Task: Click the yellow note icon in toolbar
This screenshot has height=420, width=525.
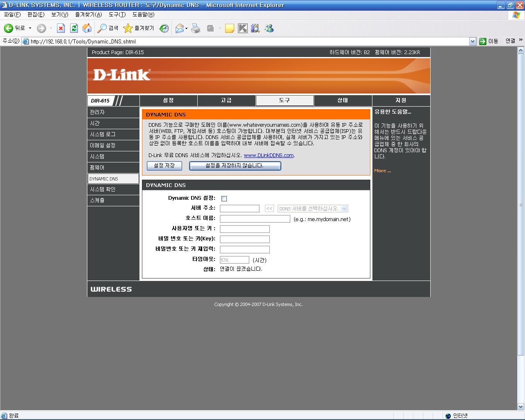Action: tap(230, 28)
